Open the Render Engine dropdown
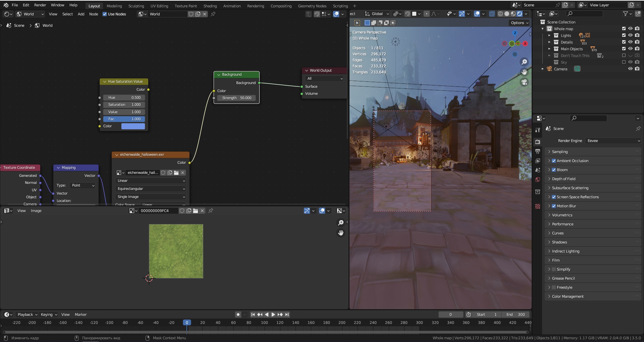 (x=613, y=141)
